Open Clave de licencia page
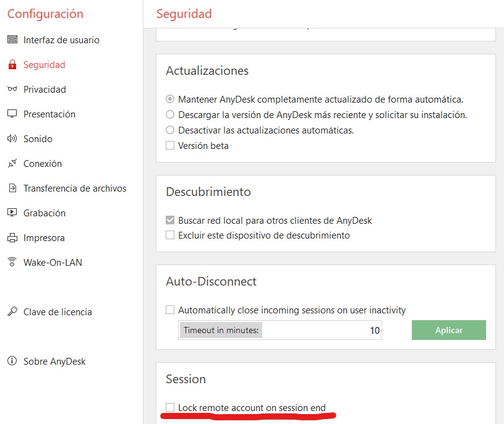Image resolution: width=504 pixels, height=424 pixels. point(58,312)
